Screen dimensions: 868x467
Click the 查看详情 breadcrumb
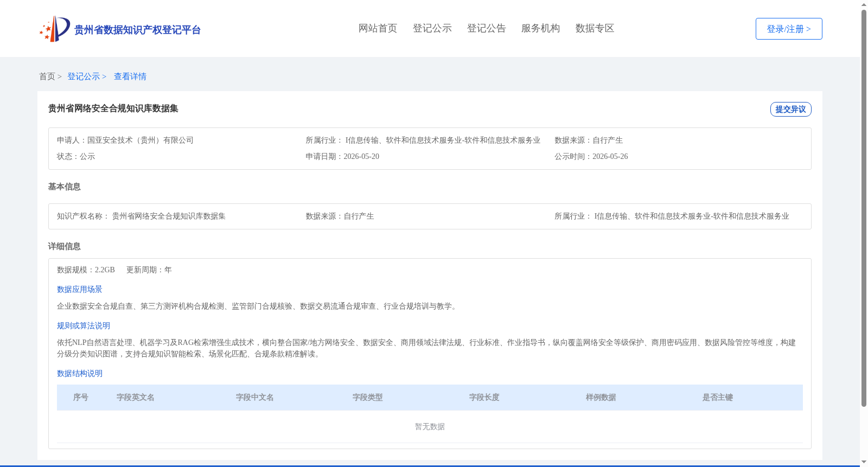pos(130,76)
